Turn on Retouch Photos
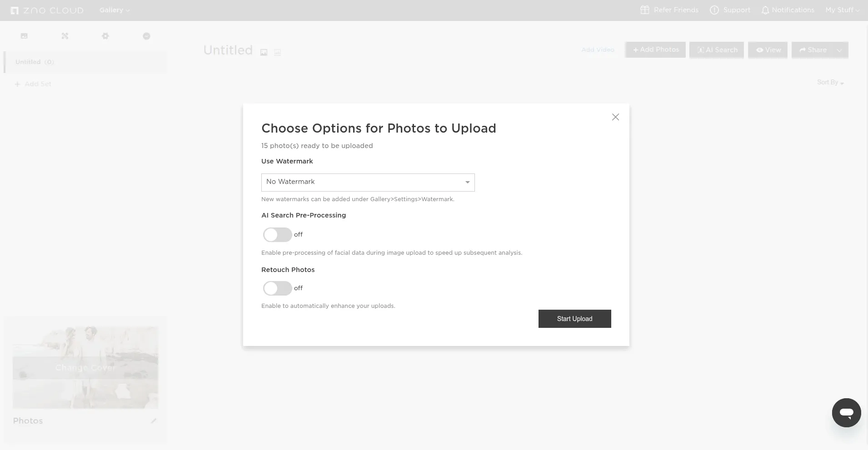Image resolution: width=868 pixels, height=450 pixels. coord(277,288)
